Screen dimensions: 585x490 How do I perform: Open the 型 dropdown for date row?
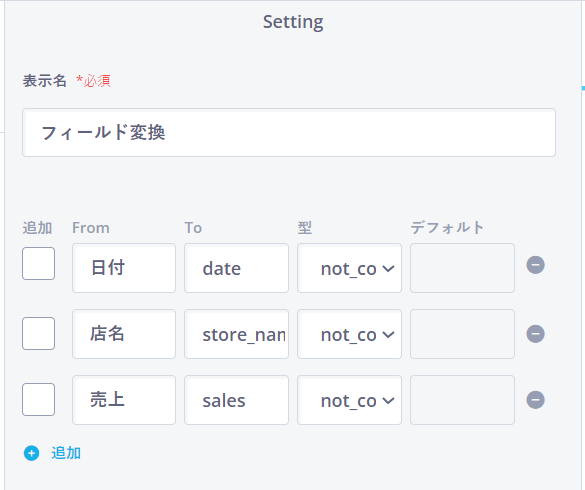pos(349,268)
